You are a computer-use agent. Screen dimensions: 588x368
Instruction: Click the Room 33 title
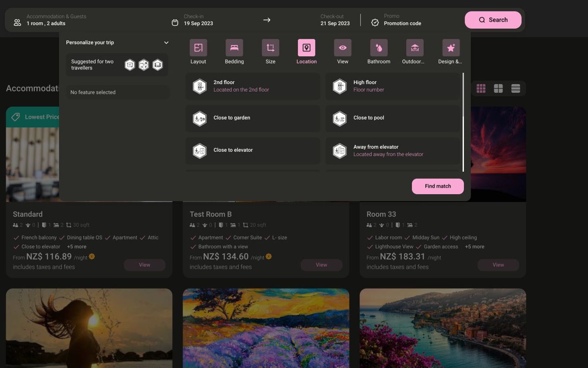point(381,214)
